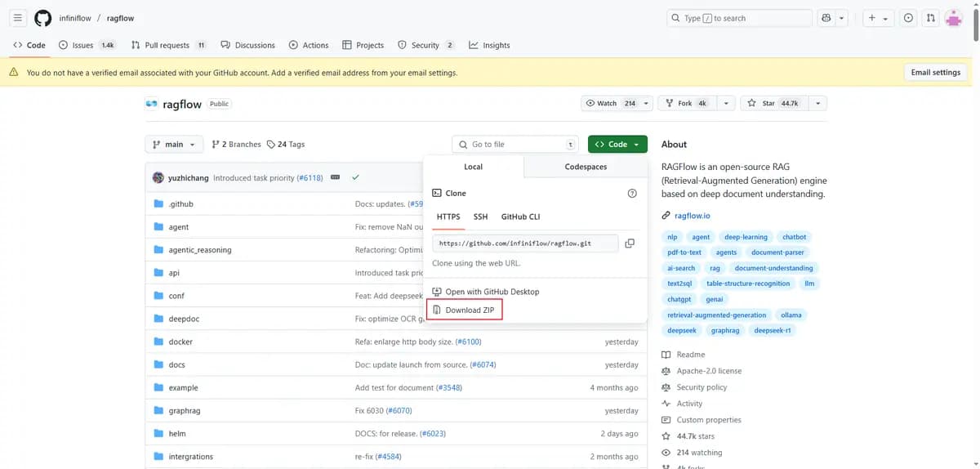Viewport: 980px width, 469px height.
Task: Open the helm folder
Action: [177, 433]
